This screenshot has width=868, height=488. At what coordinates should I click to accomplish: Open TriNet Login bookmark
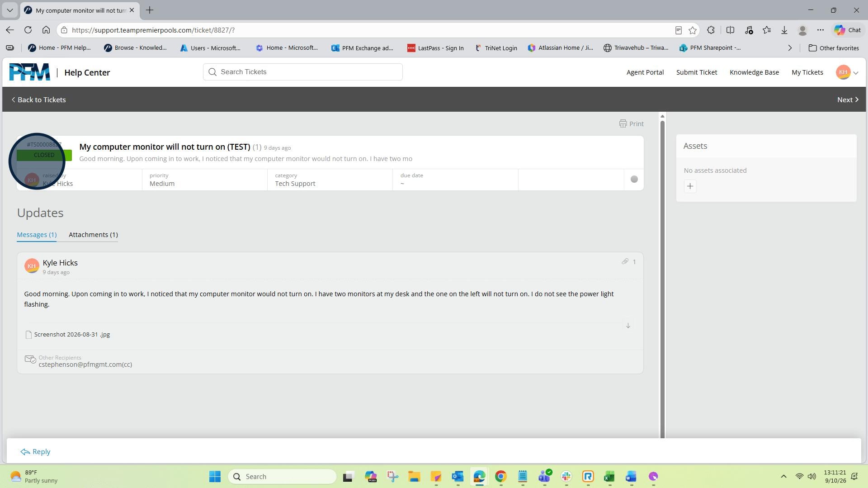coord(496,48)
